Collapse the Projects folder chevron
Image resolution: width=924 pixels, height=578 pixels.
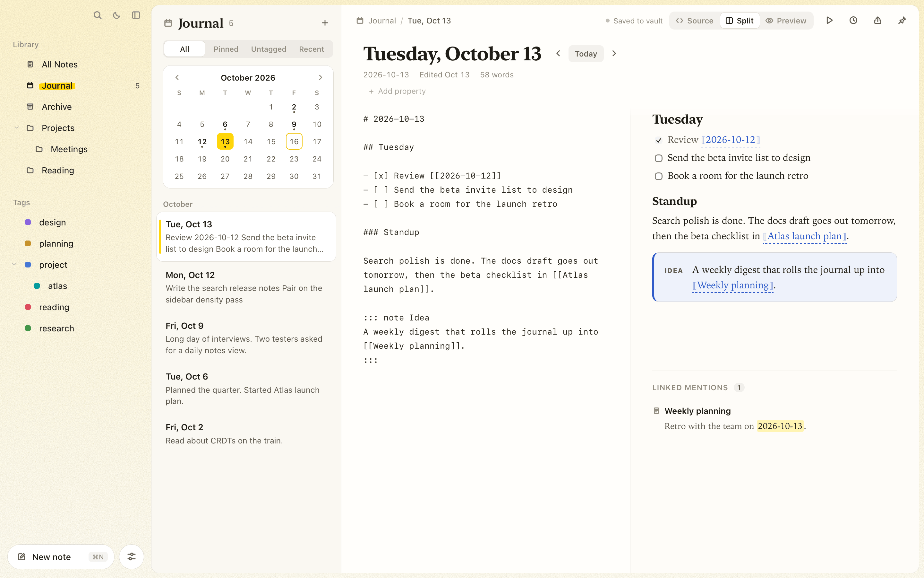coord(16,128)
